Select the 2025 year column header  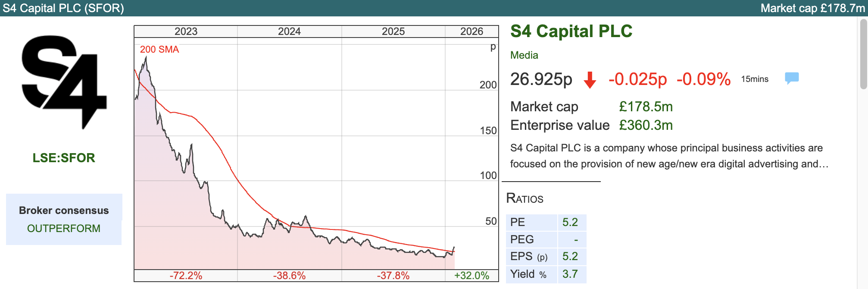pos(393,31)
